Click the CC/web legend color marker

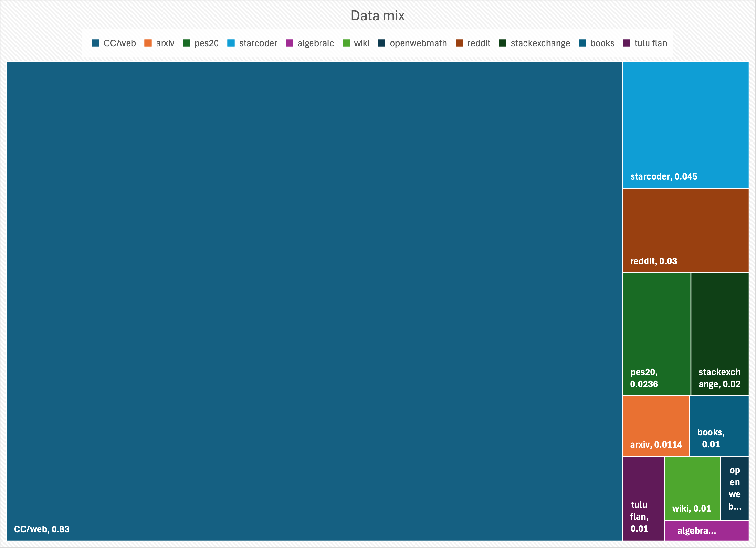(96, 43)
